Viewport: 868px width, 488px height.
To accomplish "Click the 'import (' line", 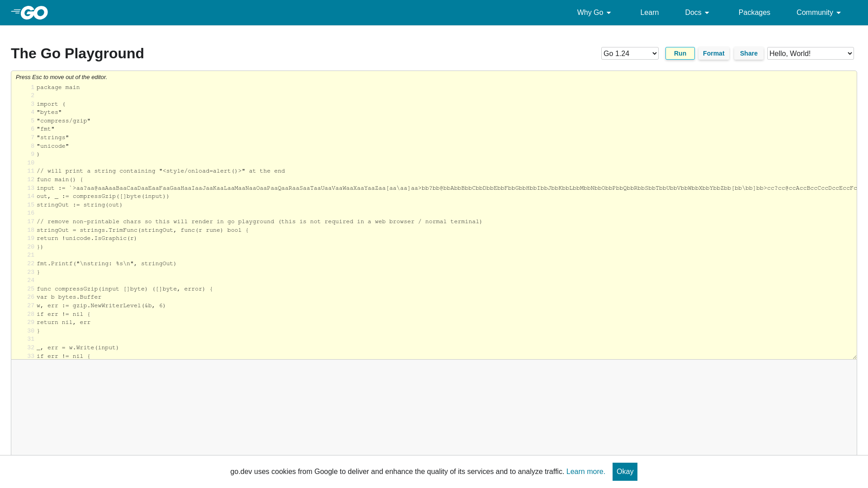I will pos(51,104).
